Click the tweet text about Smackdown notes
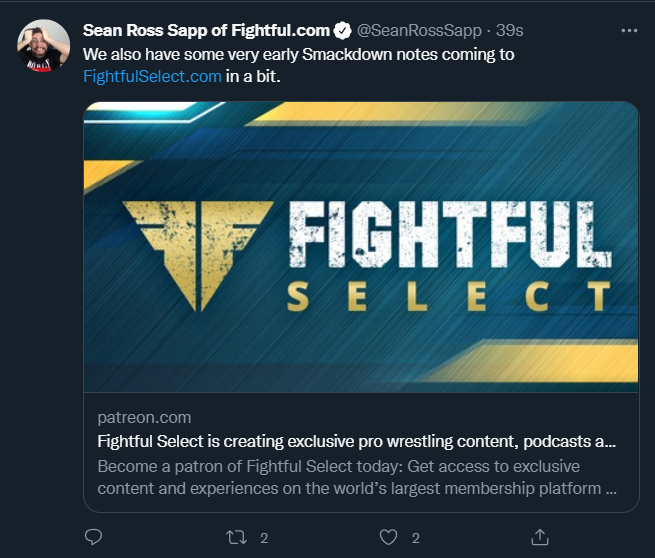655x558 pixels. (x=298, y=54)
